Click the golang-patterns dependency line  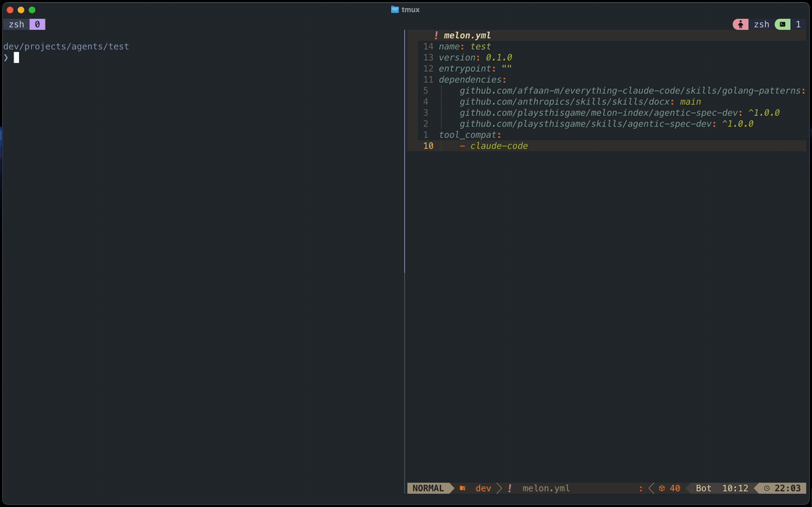[x=633, y=91]
